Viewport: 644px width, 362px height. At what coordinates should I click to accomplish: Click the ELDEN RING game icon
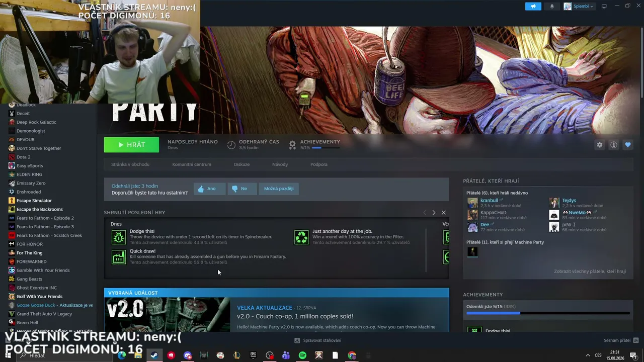point(12,174)
